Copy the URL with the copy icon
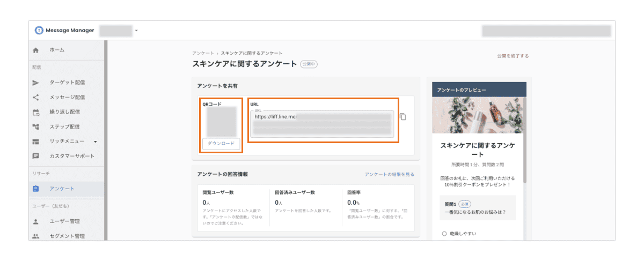This screenshot has width=644, height=261. click(403, 117)
